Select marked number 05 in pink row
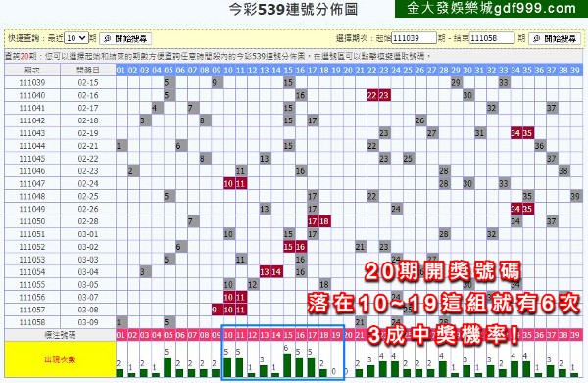Screen dimensions: 588x383 [169, 335]
